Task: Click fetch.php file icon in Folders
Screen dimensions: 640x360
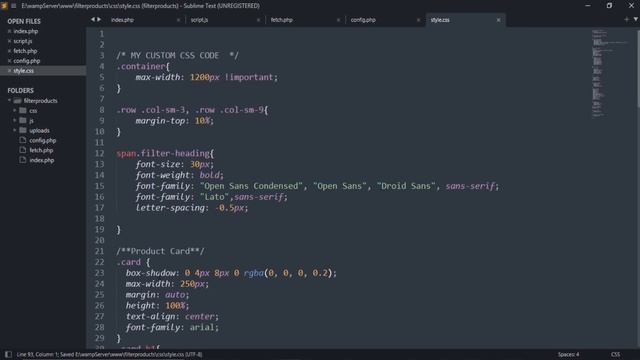Action: point(23,150)
